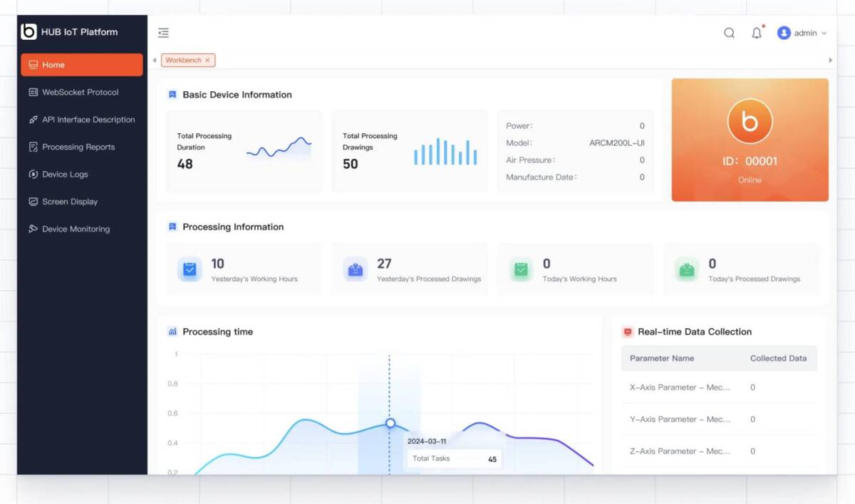This screenshot has height=504, width=855.
Task: Click the Processing Reports document icon
Action: (33, 147)
